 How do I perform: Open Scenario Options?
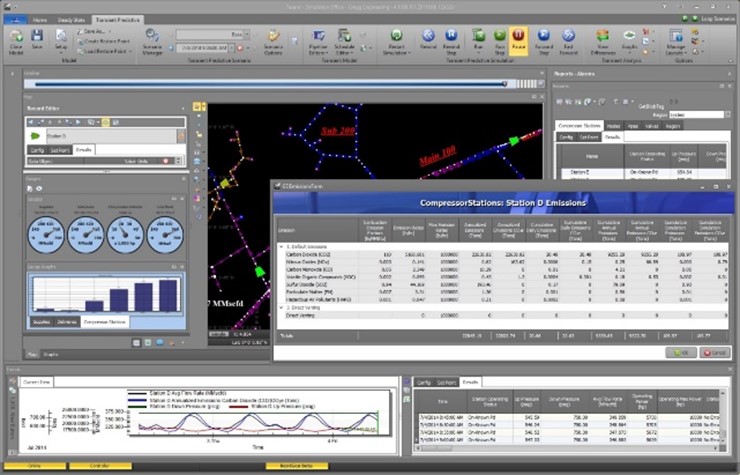tap(273, 42)
